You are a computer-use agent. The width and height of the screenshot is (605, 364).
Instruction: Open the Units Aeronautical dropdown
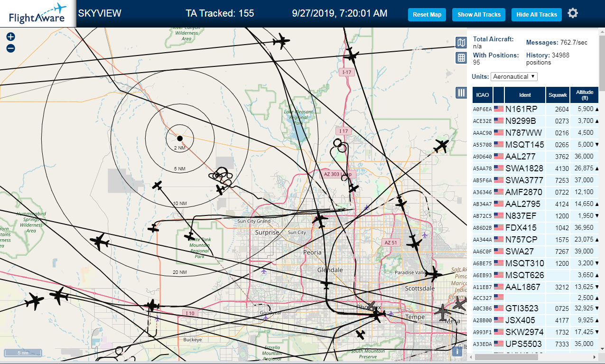tap(514, 76)
